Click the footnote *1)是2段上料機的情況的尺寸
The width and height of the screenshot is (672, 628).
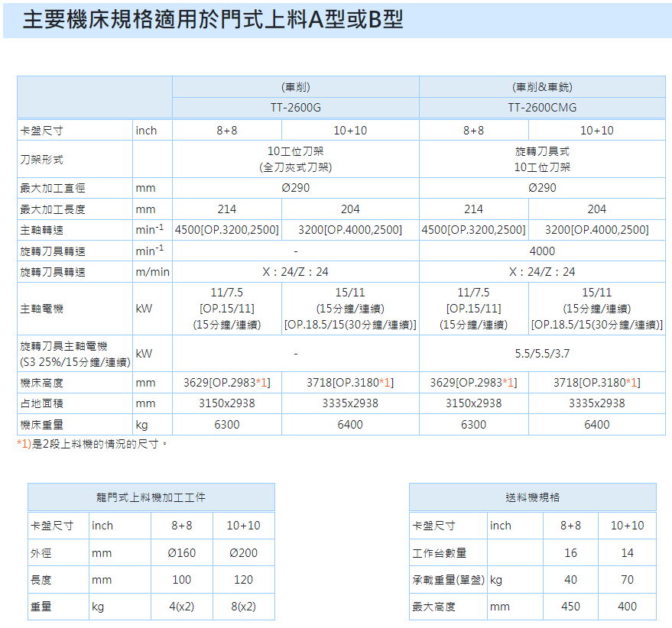pos(93,444)
